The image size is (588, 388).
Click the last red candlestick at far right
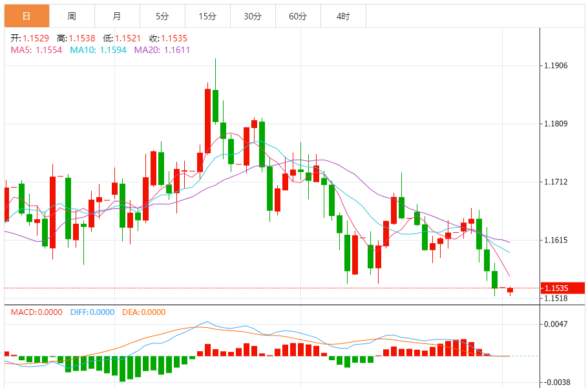point(510,290)
